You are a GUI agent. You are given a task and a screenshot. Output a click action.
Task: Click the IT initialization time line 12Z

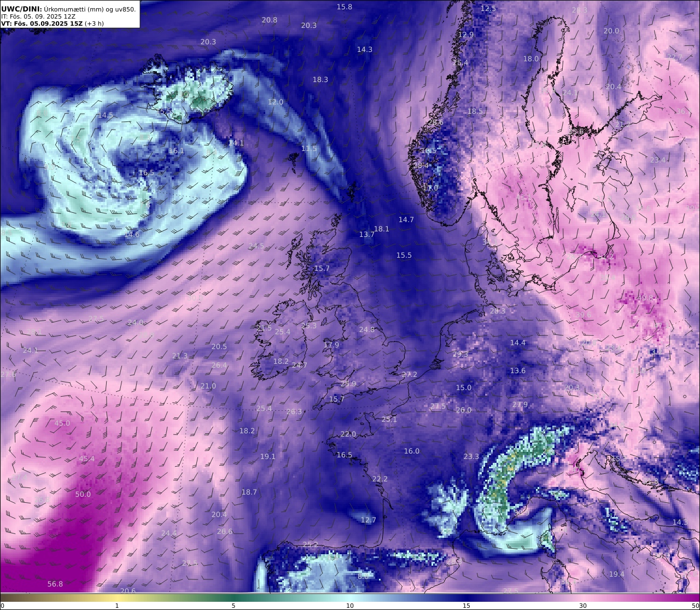tap(38, 16)
